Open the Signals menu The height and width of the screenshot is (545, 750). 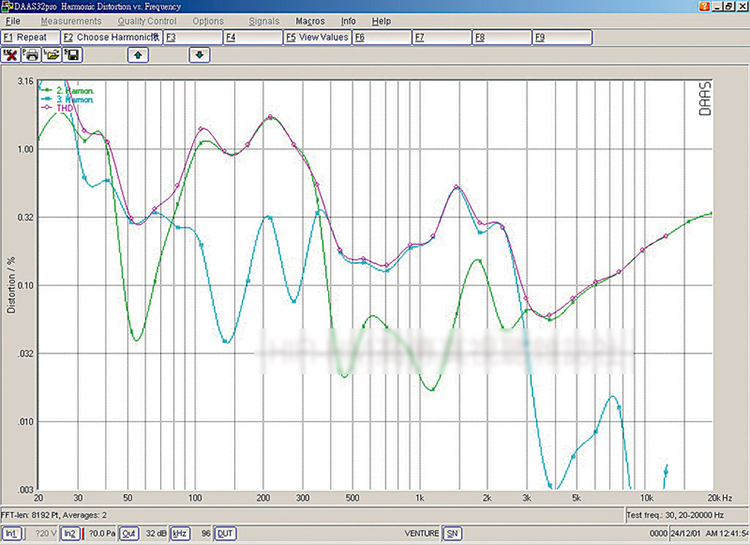[x=264, y=21]
